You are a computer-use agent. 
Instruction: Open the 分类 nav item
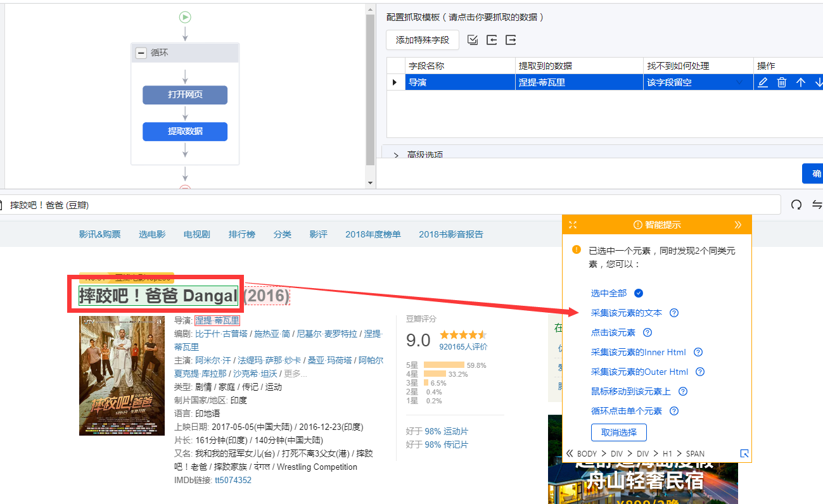283,234
